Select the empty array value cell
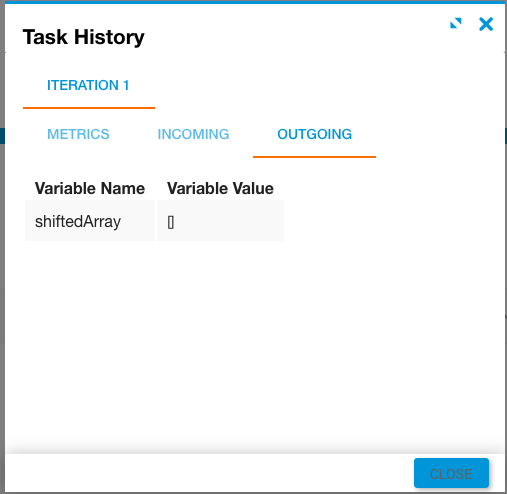 [220, 221]
